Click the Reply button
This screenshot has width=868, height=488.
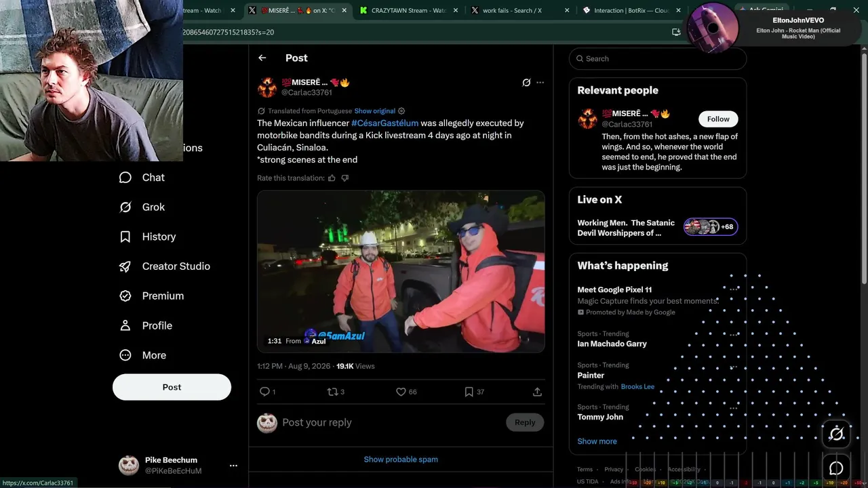click(x=525, y=422)
